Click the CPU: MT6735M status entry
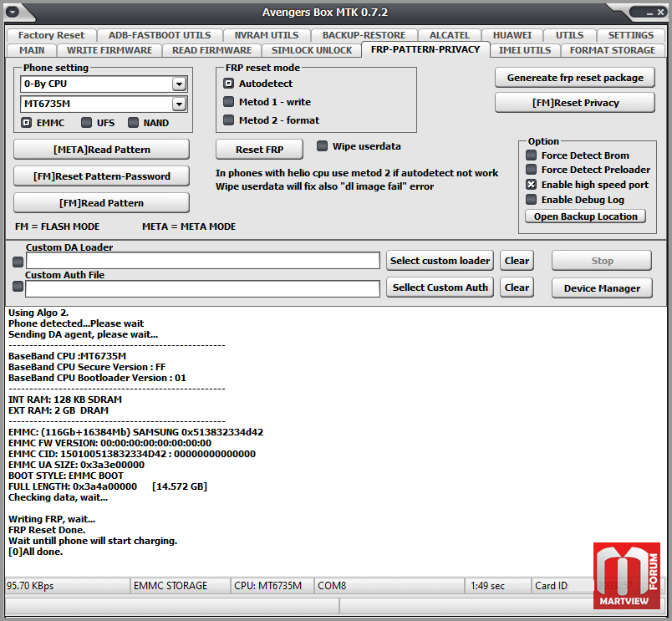672x621 pixels. click(272, 586)
